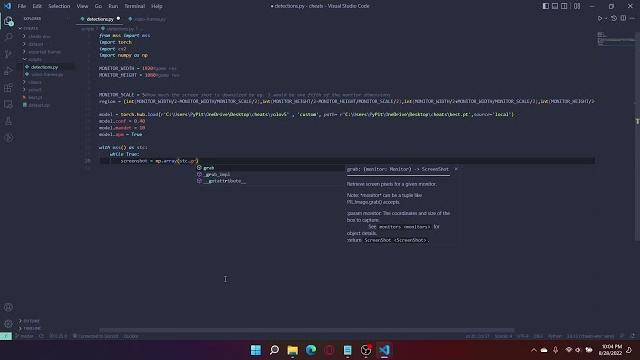The image size is (640, 360).
Task: Open the Run and Debug view
Action: [8, 71]
